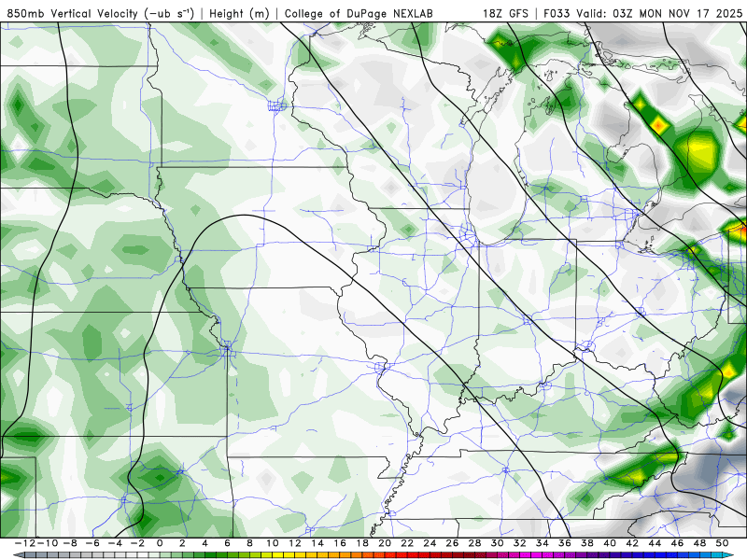The image size is (747, 560).
Task: Click the '6' legend scale label
Action: [227, 543]
